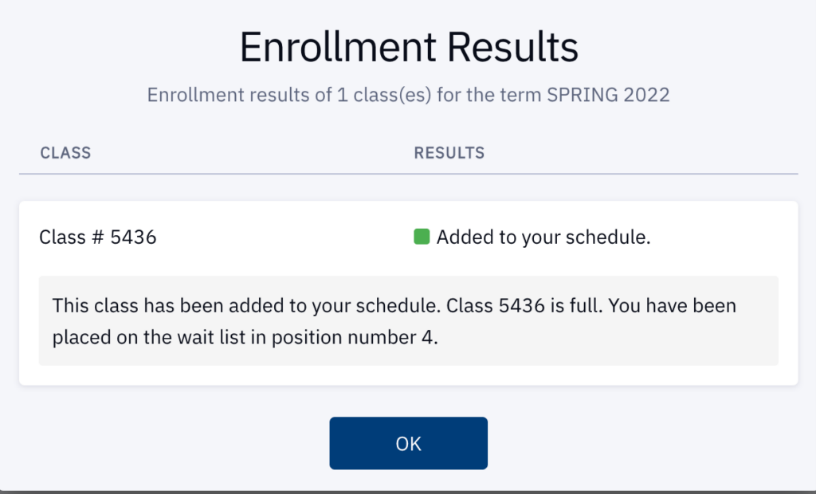Screen dimensions: 816x494
Task: Click the word 'schedule.' in the status text
Action: coord(614,238)
